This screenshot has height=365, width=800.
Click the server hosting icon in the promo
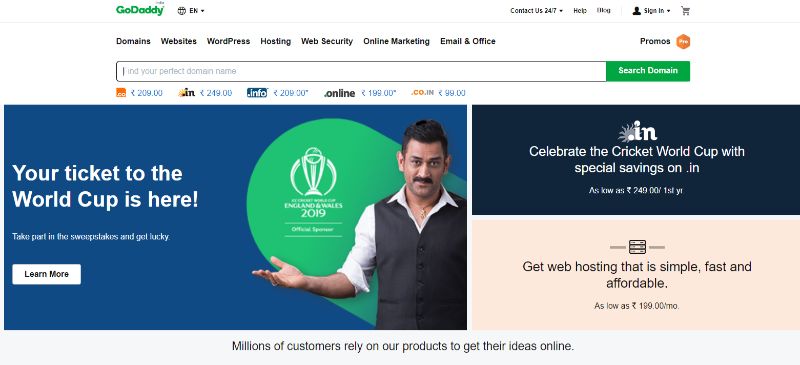coord(637,247)
